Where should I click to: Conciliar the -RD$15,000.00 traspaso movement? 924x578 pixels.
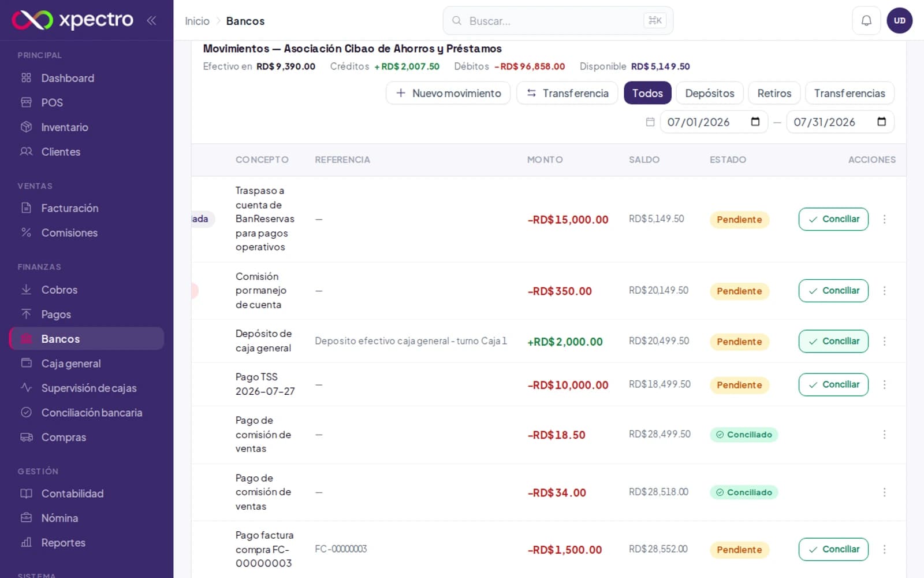pos(833,219)
